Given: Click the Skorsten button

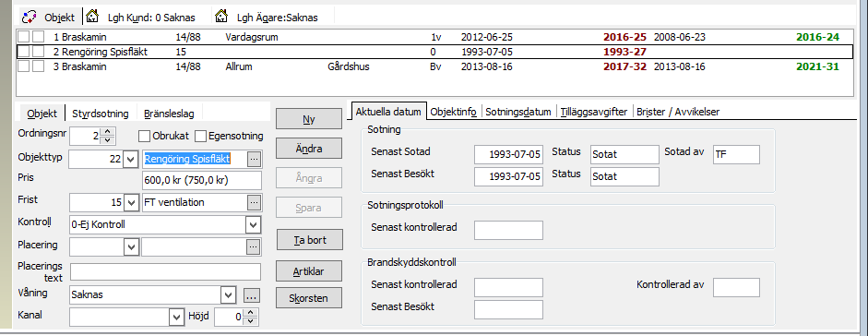Looking at the screenshot, I should click(309, 298).
